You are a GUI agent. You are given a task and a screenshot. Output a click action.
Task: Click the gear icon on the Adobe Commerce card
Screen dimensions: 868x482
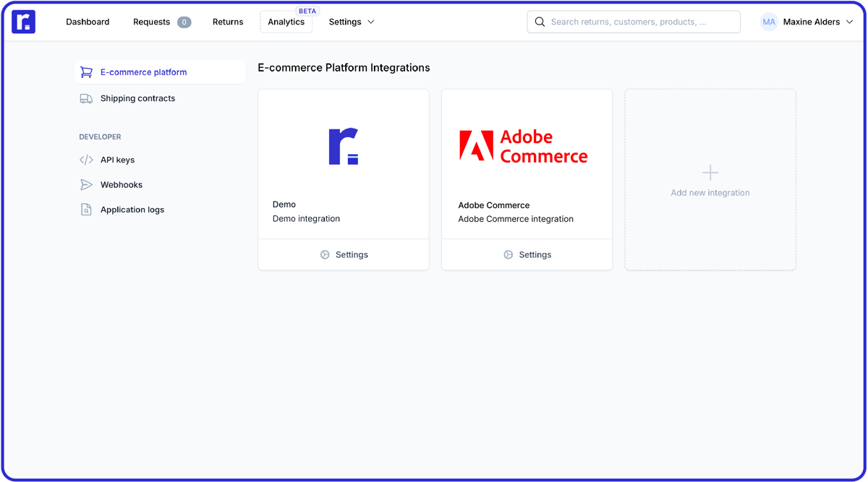pos(509,254)
